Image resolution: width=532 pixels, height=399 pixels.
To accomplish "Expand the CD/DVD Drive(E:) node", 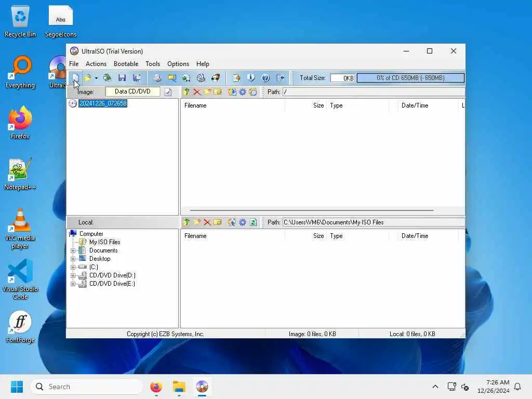I will (x=73, y=284).
